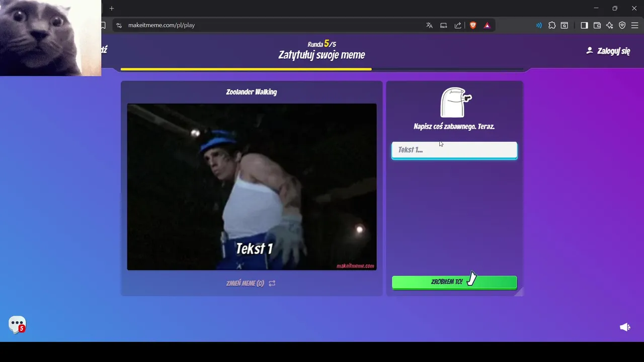This screenshot has height=362, width=644.
Task: Click Napisz coś zabawnego. Teraz. text
Action: [454, 127]
